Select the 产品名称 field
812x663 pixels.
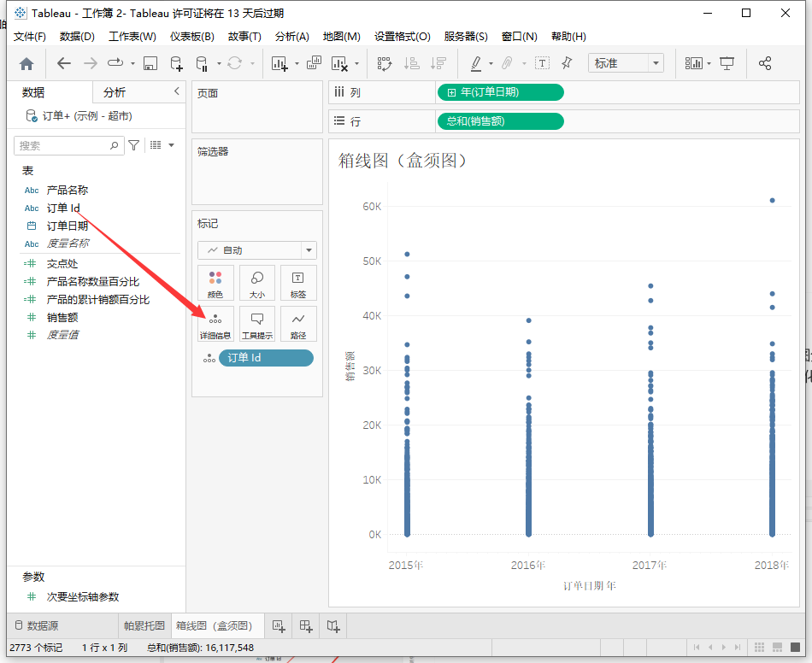pos(68,190)
